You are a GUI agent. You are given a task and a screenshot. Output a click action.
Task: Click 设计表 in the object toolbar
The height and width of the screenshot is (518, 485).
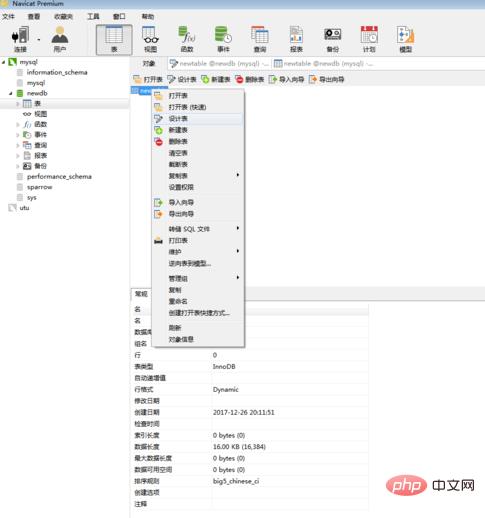182,79
